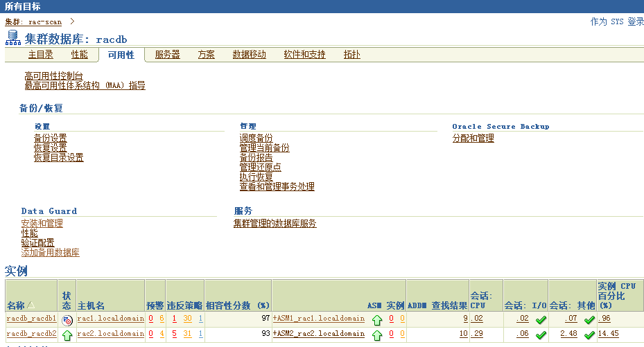Click instance CPU percent .96
This screenshot has height=347, width=644.
(604, 319)
